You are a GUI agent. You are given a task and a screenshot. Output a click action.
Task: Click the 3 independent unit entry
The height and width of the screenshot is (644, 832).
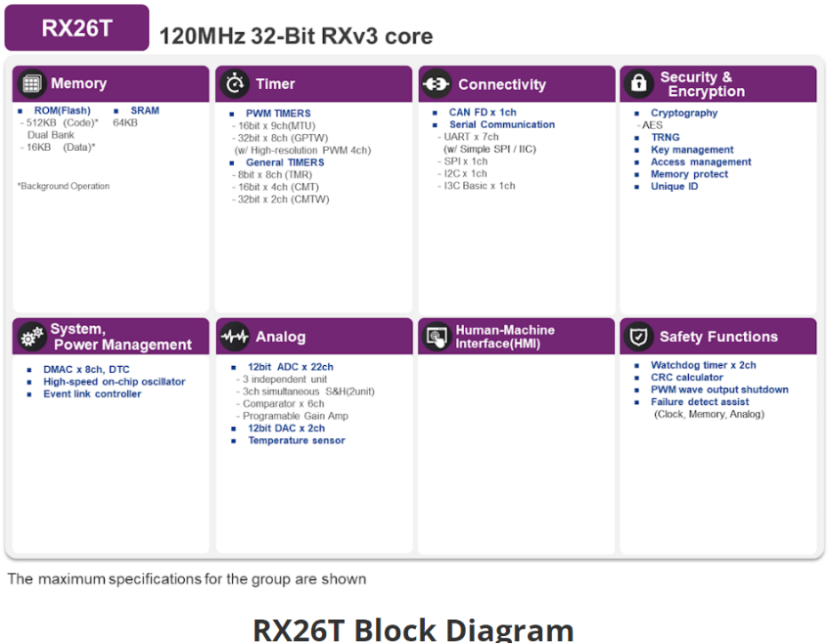tap(281, 379)
